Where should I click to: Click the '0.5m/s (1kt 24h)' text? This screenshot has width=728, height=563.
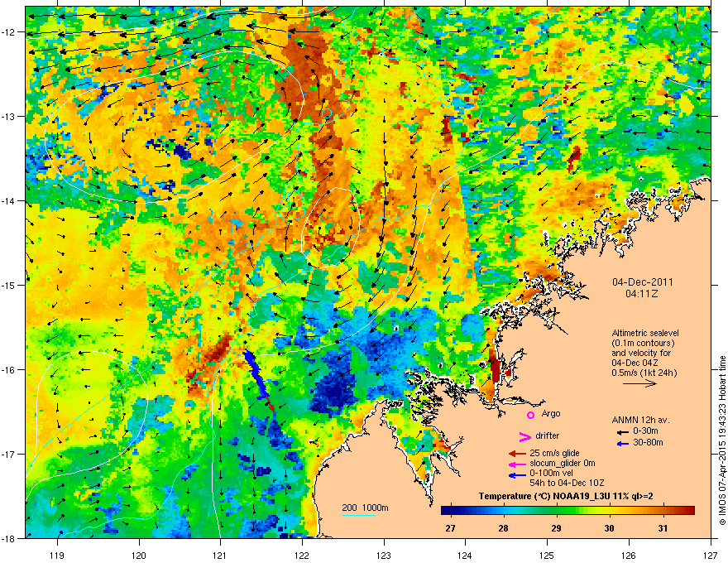click(644, 373)
